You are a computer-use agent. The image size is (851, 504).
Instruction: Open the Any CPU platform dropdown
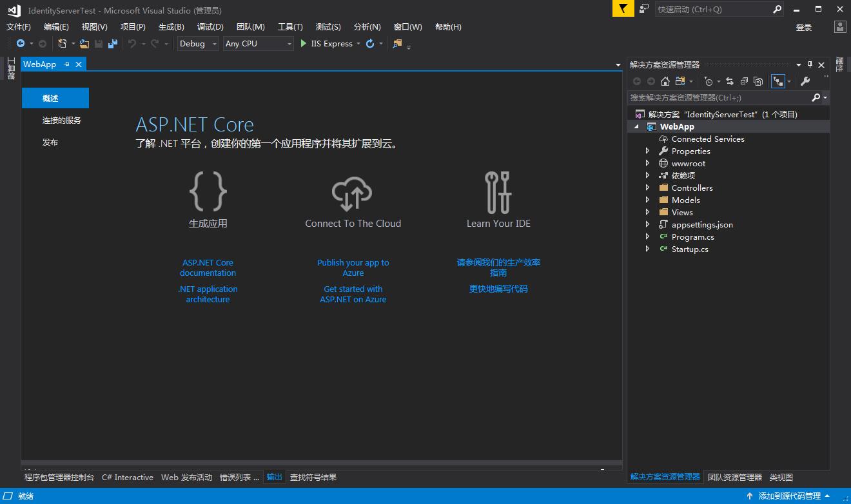(259, 44)
